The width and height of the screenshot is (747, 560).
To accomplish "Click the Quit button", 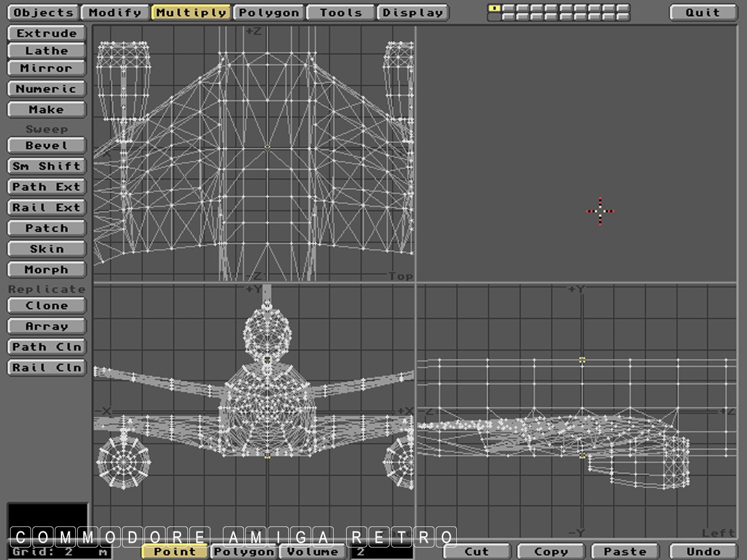I will [703, 12].
